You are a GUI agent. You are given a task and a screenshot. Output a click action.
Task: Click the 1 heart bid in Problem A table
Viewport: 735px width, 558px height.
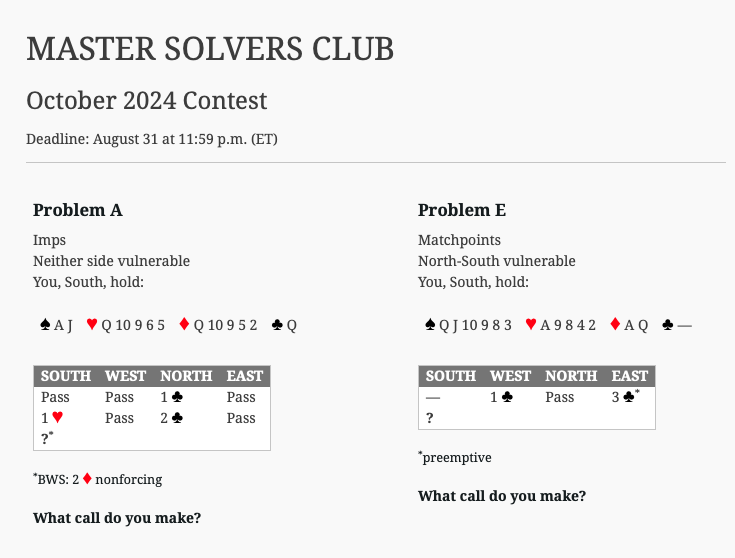coord(52,418)
